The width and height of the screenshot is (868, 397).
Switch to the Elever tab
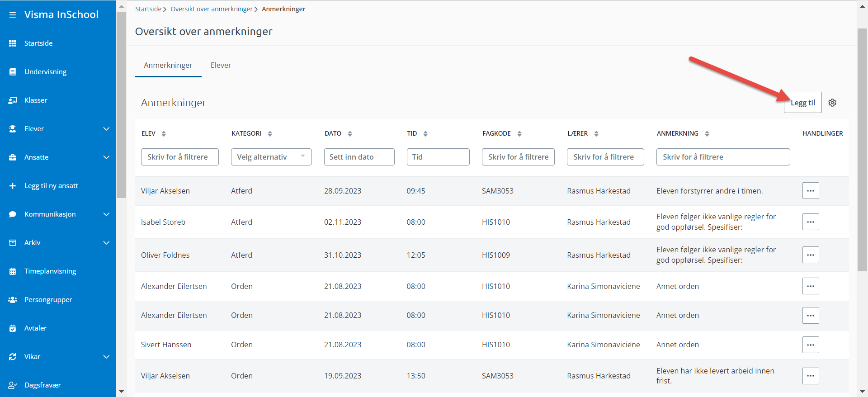[221, 66]
